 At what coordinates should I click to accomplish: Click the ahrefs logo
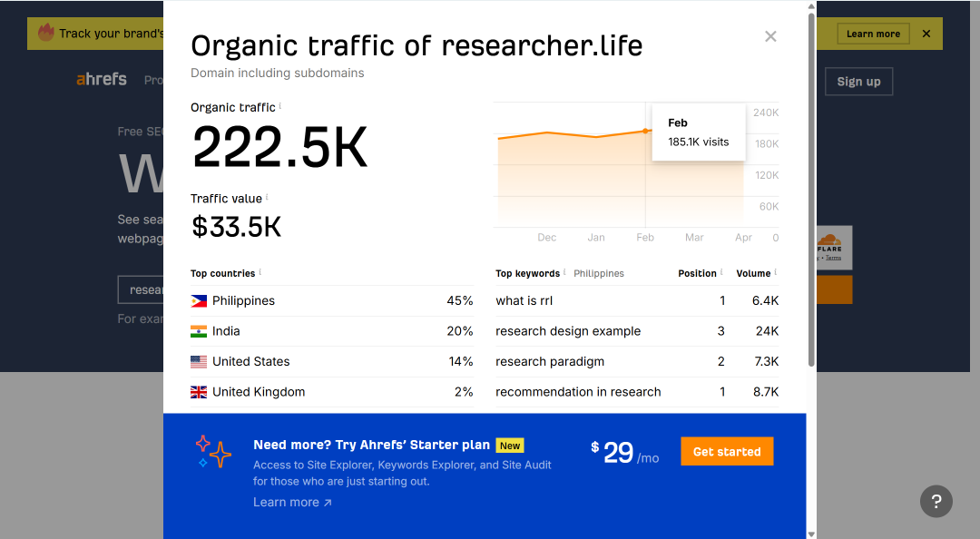(102, 80)
